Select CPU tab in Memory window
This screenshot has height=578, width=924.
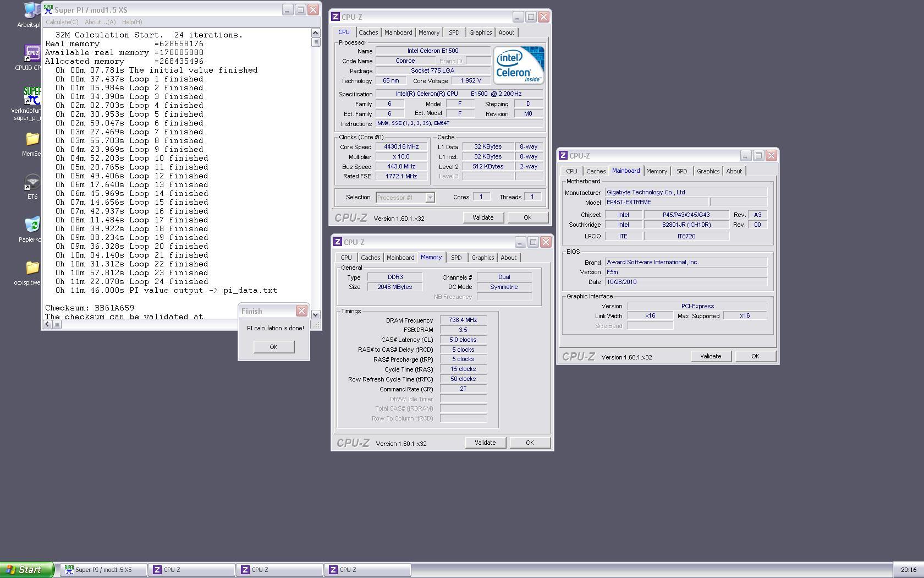click(346, 258)
